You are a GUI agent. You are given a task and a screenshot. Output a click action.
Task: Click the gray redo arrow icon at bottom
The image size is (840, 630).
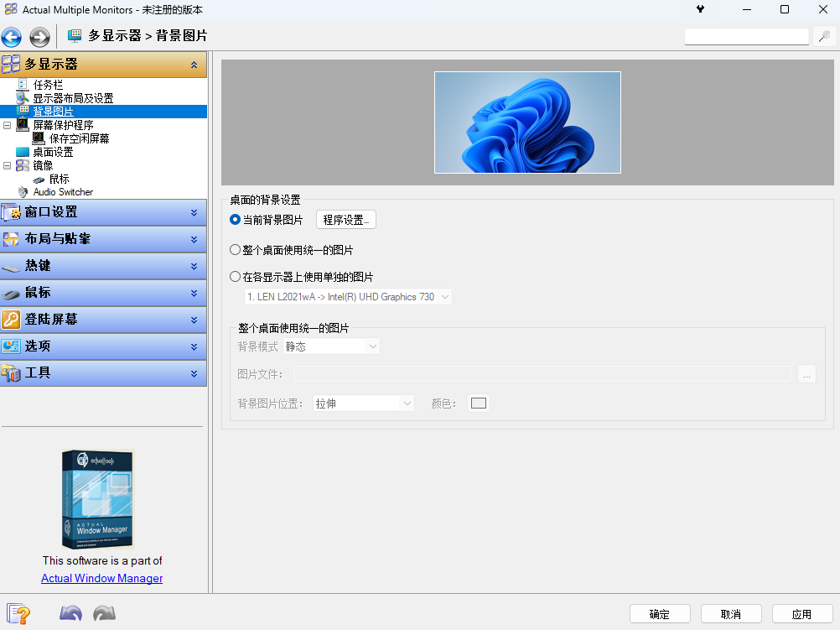[105, 613]
